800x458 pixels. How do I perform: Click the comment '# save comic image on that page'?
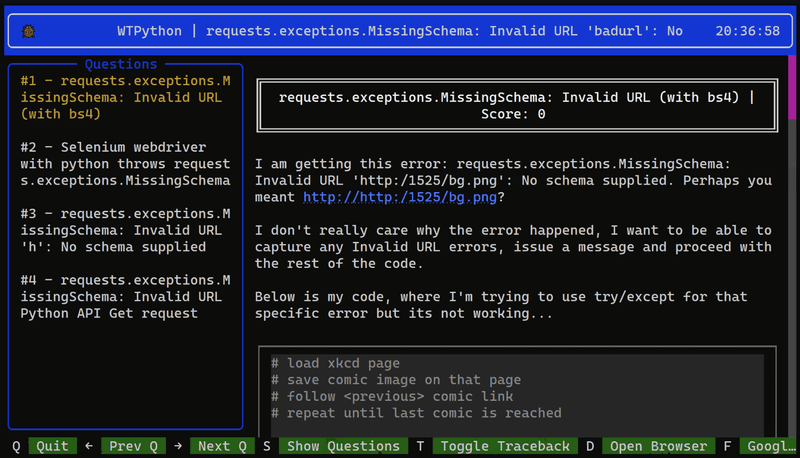(x=396, y=380)
